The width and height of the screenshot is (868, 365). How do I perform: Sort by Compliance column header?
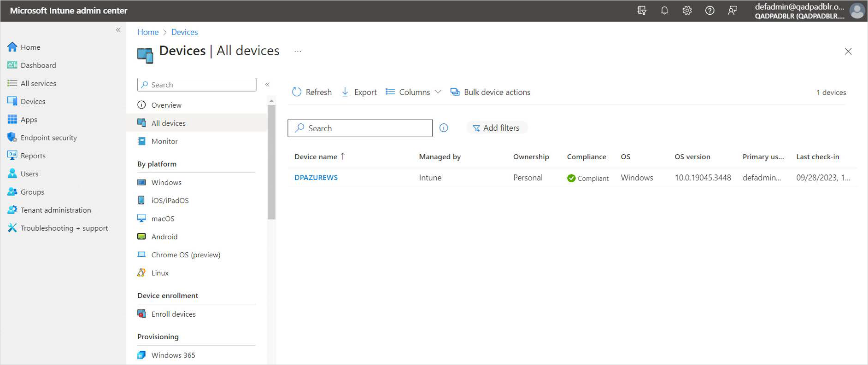pyautogui.click(x=586, y=156)
